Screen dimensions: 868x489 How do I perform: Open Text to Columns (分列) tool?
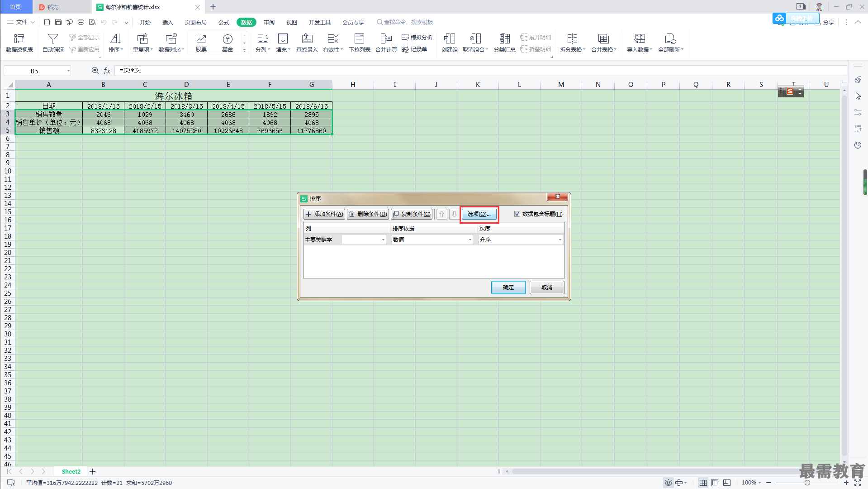262,43
